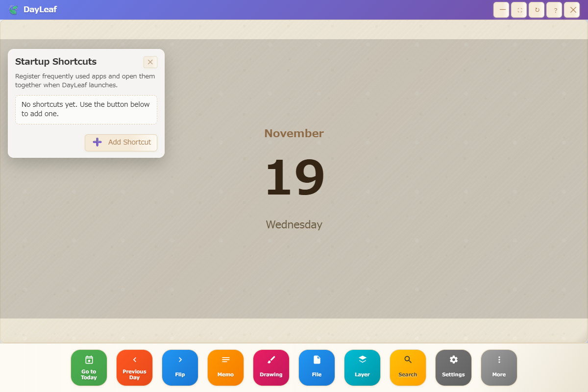Screen dimensions: 588x392
Task: Open the Memo tool
Action: pyautogui.click(x=225, y=367)
